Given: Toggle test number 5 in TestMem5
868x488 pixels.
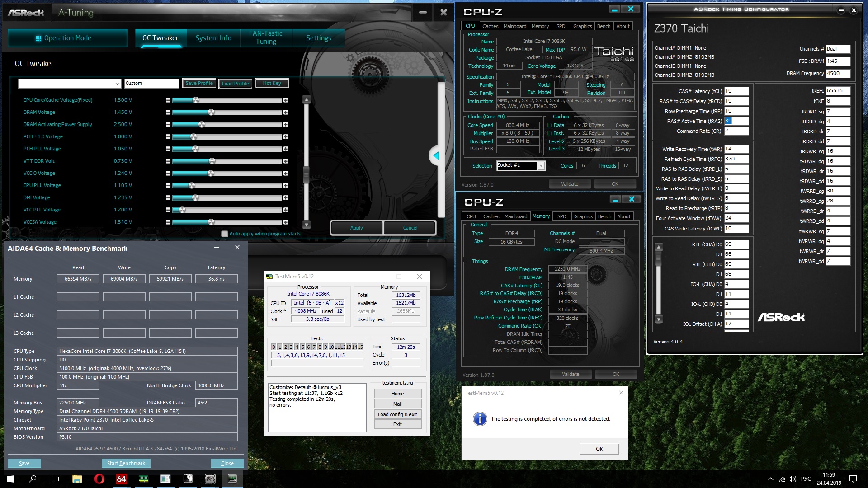Looking at the screenshot, I should (302, 347).
